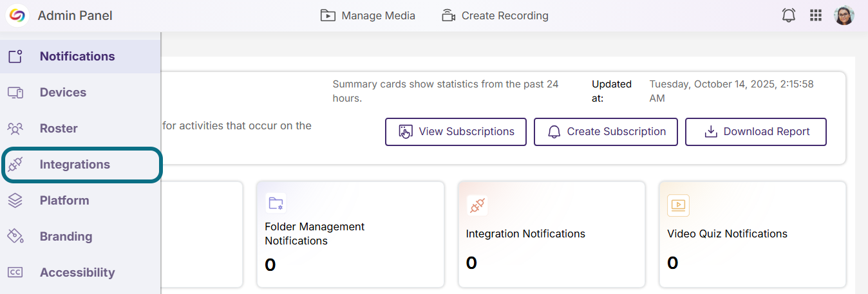Click the Folder Management Notifications folder icon
This screenshot has height=294, width=868.
coord(276,204)
